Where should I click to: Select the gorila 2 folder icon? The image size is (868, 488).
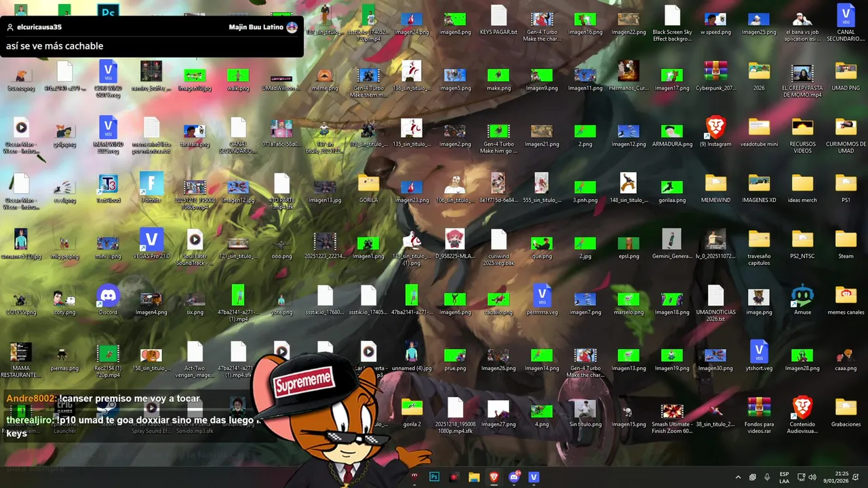point(412,412)
